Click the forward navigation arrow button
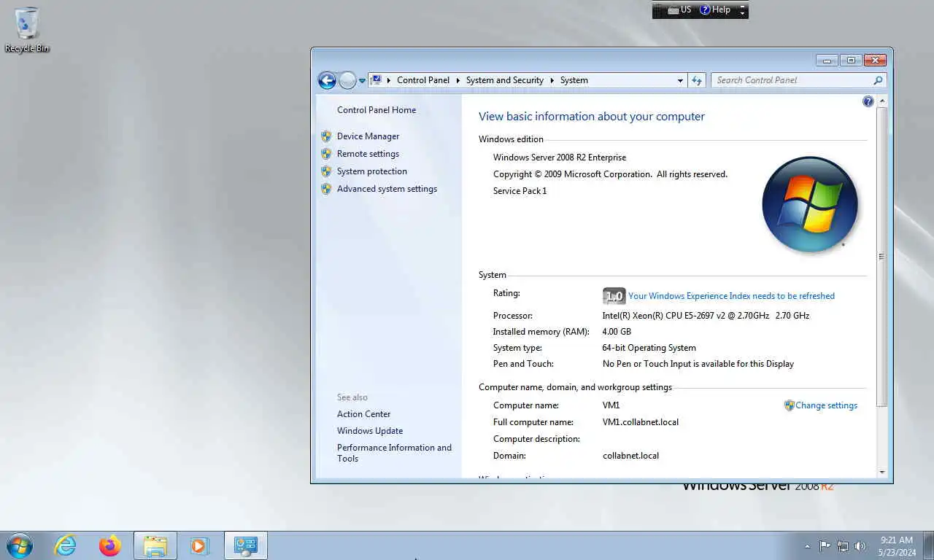934x560 pixels. pos(347,80)
